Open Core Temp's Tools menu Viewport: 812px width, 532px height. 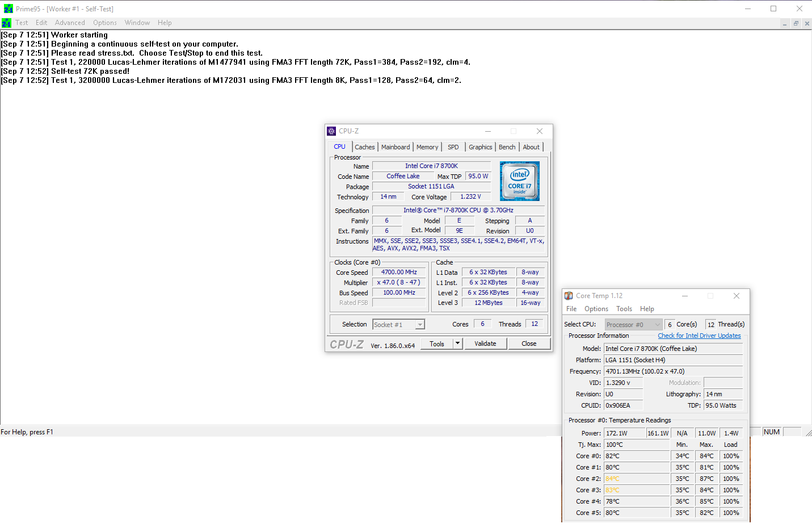[624, 309]
